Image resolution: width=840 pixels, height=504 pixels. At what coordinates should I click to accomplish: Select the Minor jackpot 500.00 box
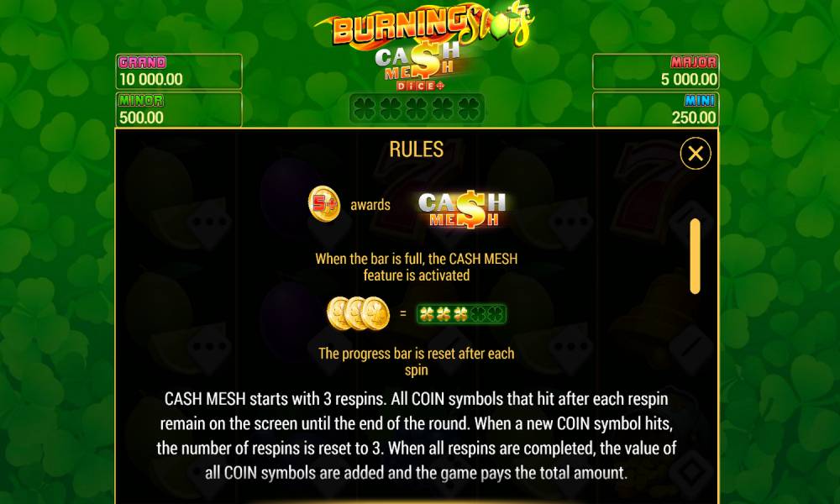(x=179, y=110)
